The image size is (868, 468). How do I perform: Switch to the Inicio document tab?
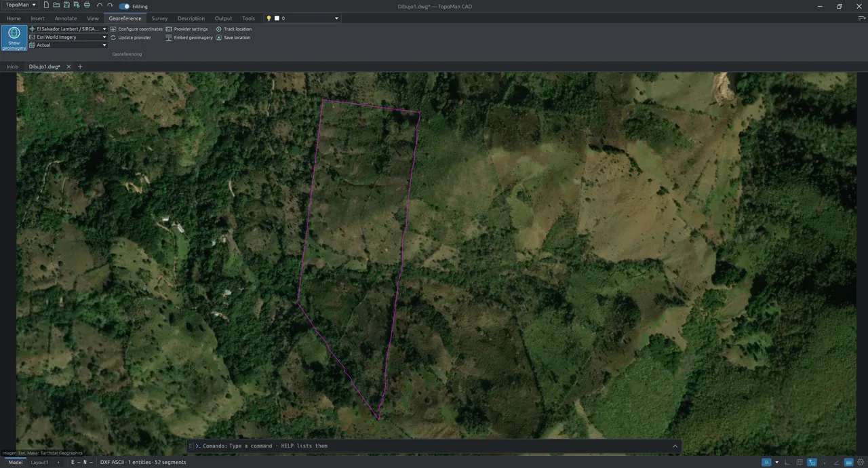12,66
